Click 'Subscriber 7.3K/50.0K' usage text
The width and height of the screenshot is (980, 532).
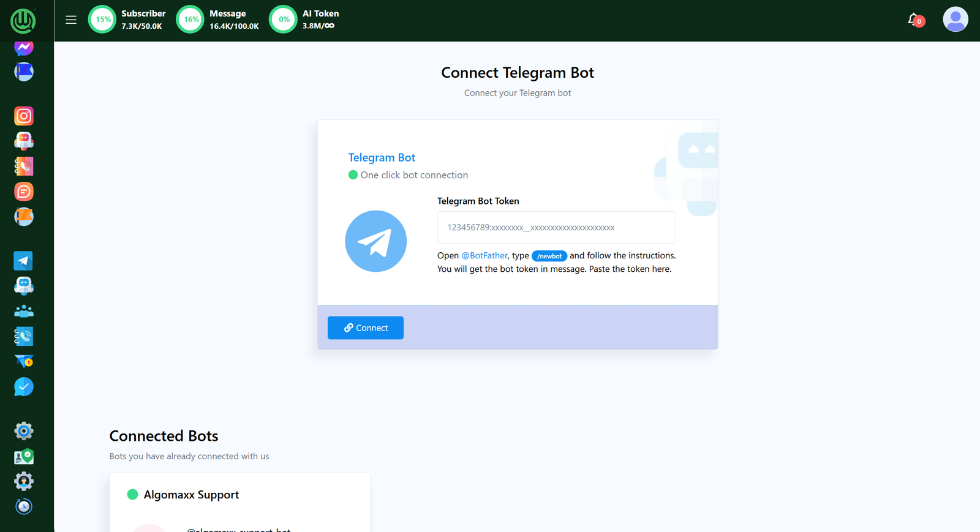click(143, 20)
